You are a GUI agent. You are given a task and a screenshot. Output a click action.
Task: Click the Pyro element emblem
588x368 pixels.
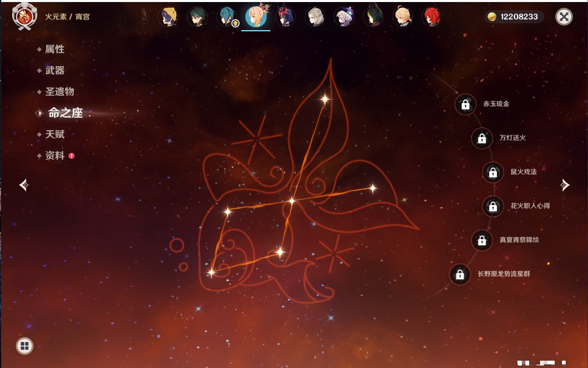coord(24,17)
